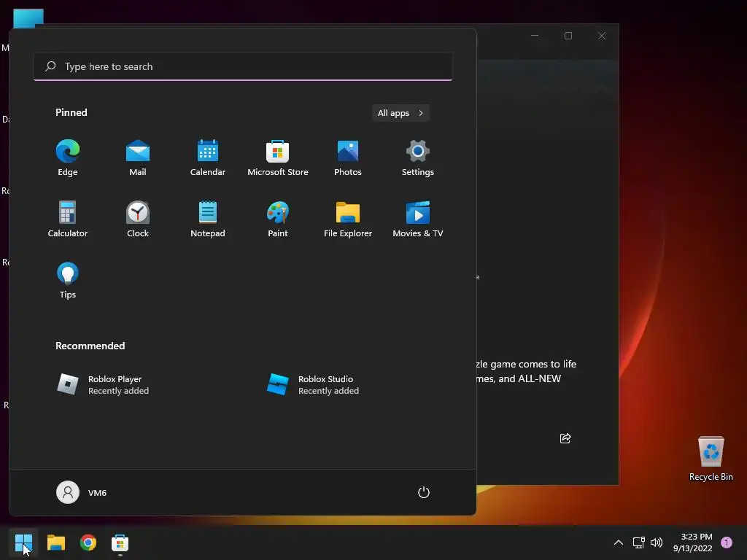
Task: Open the Calendar app
Action: 208,158
